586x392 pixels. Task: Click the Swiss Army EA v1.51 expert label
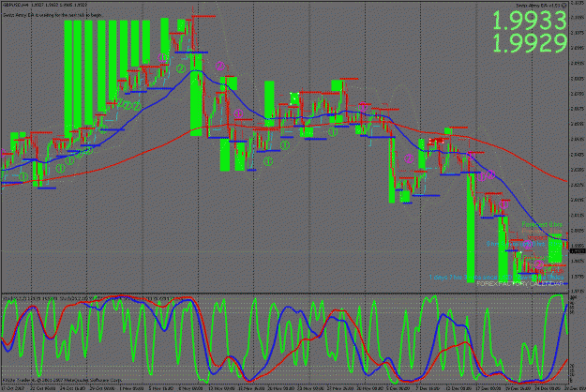click(x=542, y=6)
